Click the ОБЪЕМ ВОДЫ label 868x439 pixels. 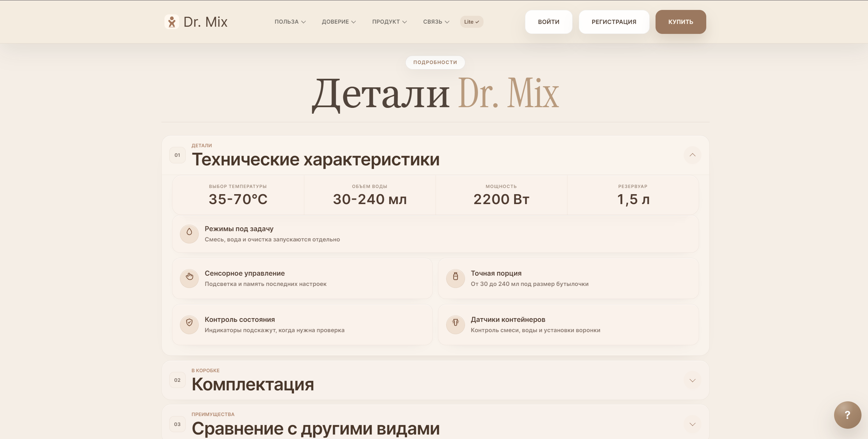click(x=370, y=187)
